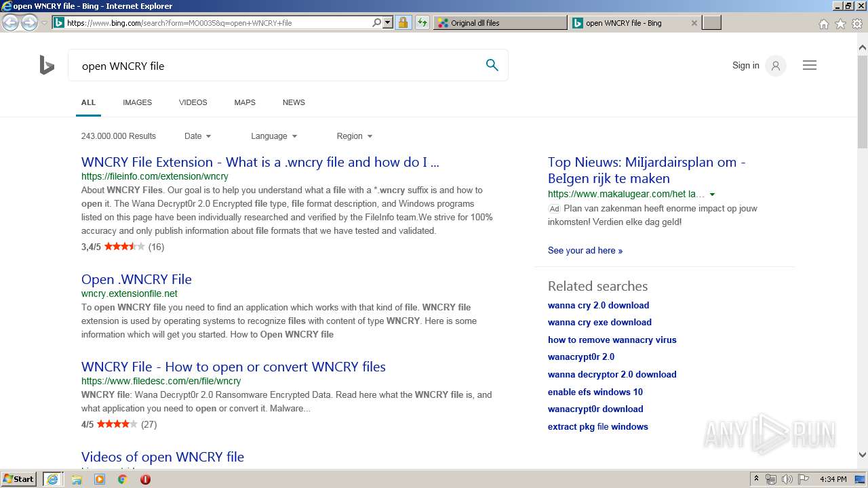Screen dimensions: 868x488
Task: Click the action center flag tray icon
Action: click(x=804, y=479)
